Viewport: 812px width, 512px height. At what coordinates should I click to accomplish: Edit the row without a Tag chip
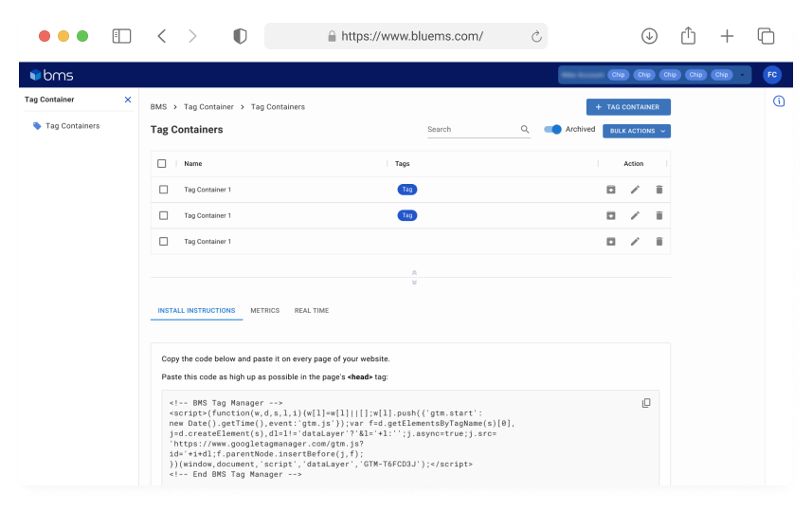pos(635,242)
